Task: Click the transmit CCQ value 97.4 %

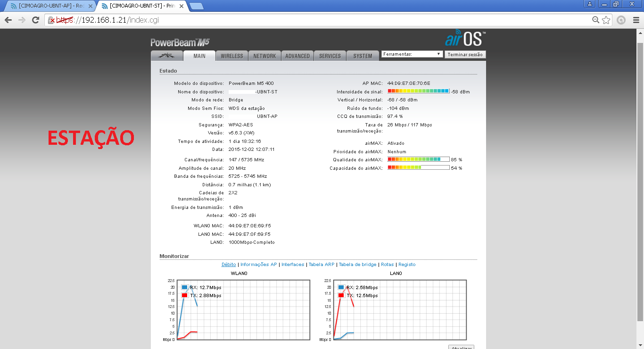Action: tap(395, 116)
